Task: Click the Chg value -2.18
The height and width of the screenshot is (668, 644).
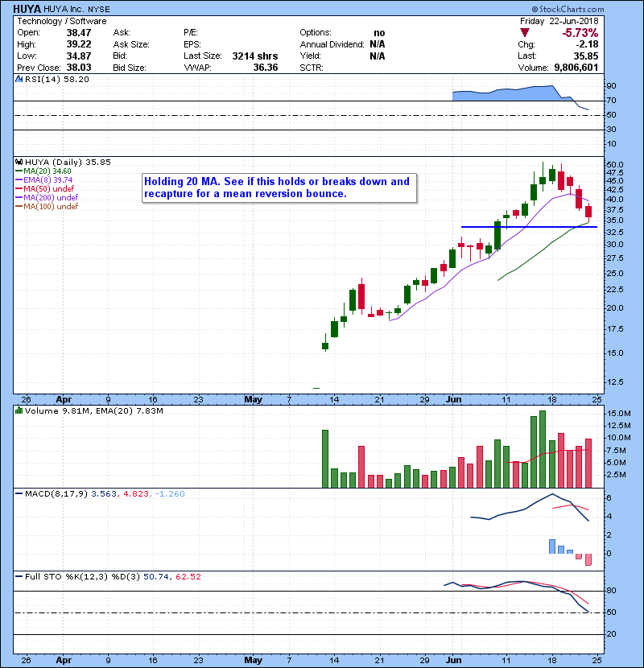Action: tap(588, 44)
